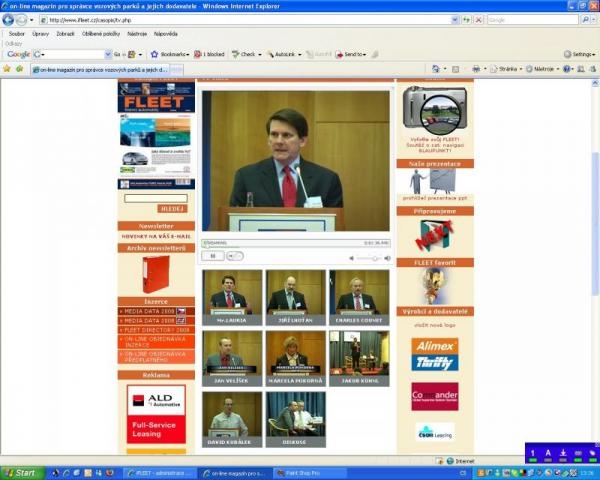Click the browser Forward arrow button
Viewport: 600px width, 480px height.
click(21, 20)
